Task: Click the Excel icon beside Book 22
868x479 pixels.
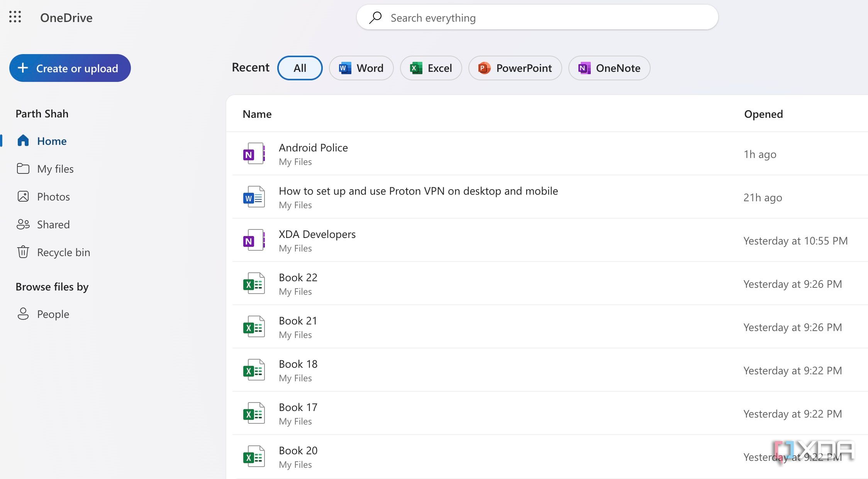Action: [254, 284]
